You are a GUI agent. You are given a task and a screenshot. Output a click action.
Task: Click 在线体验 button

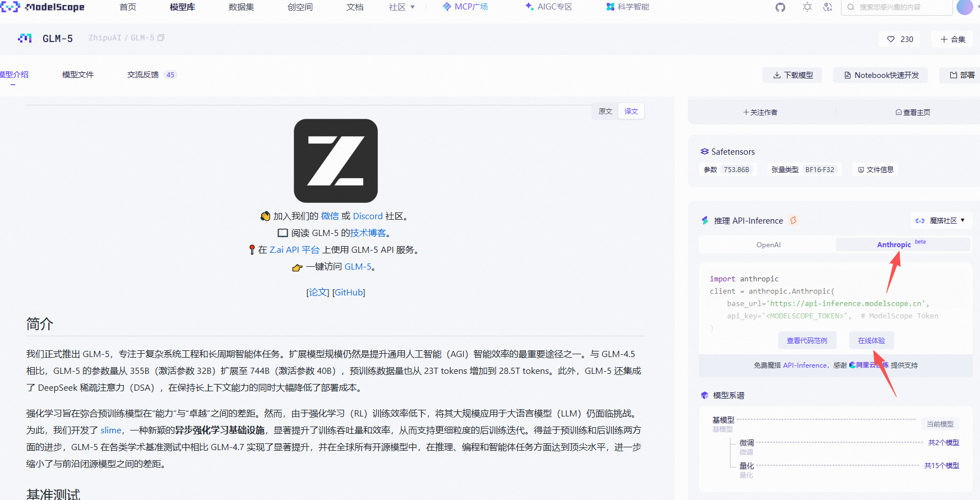(871, 340)
